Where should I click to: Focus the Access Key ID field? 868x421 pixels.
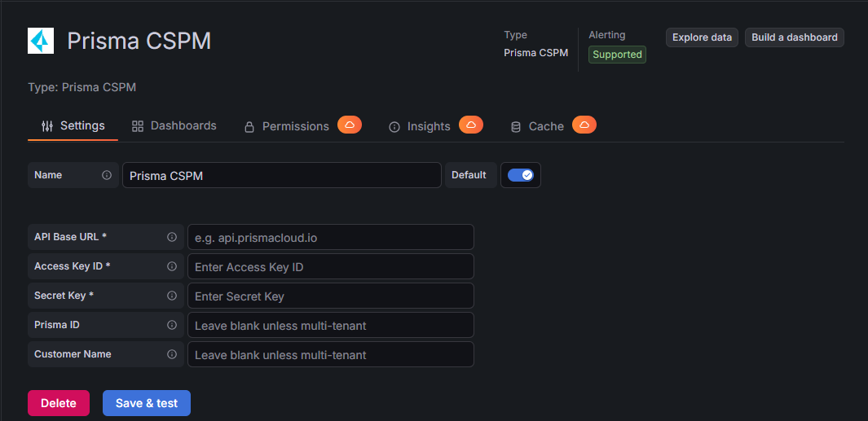click(x=331, y=266)
